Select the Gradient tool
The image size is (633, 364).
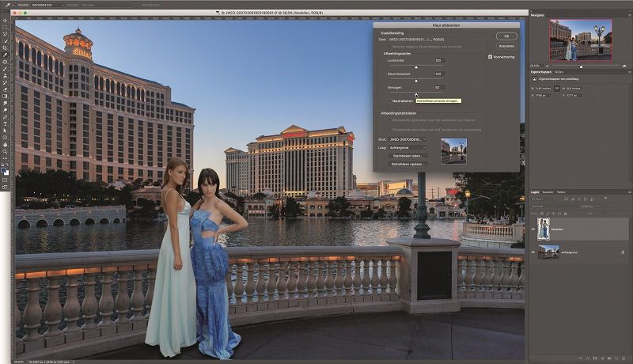click(x=5, y=96)
